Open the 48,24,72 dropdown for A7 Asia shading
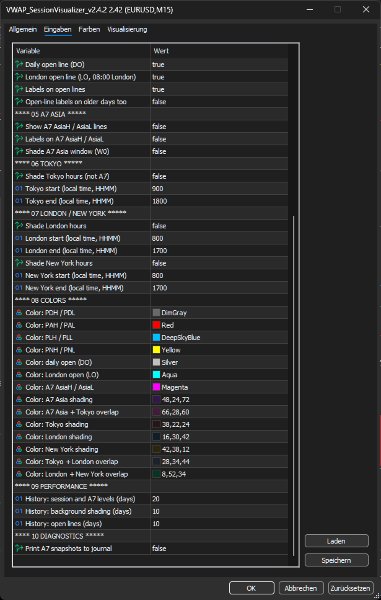Image resolution: width=381 pixels, height=600 pixels. coord(219,399)
